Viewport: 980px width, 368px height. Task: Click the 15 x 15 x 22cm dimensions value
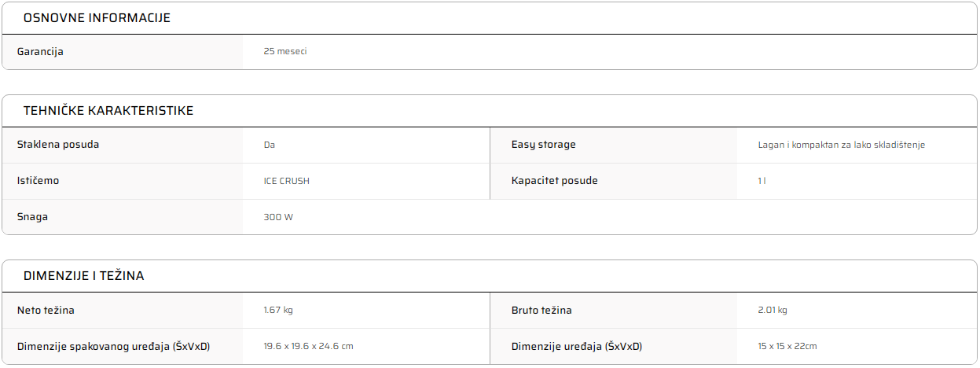point(787,347)
